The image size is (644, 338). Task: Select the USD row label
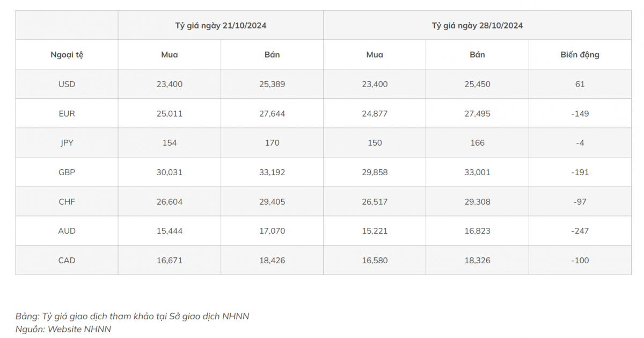pos(67,84)
